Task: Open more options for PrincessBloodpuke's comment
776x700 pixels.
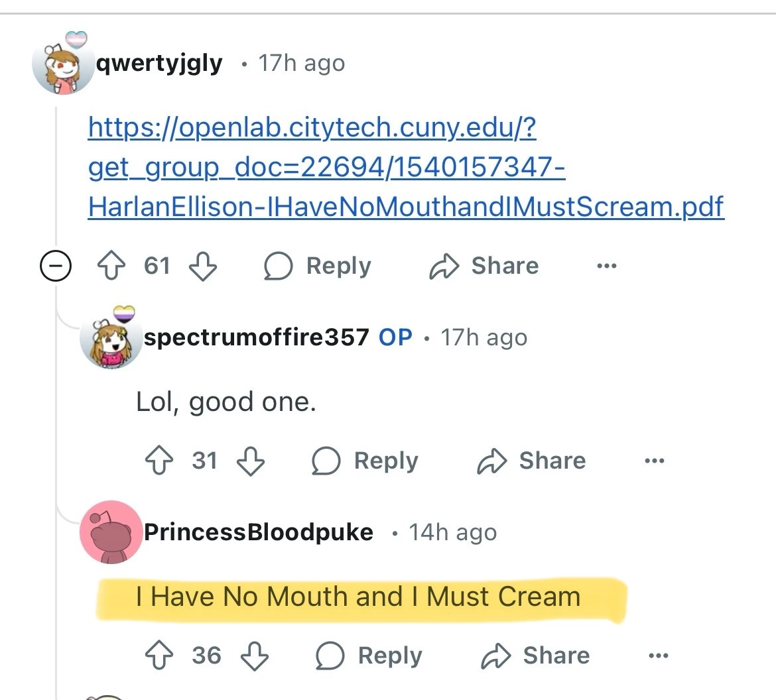Action: tap(658, 656)
